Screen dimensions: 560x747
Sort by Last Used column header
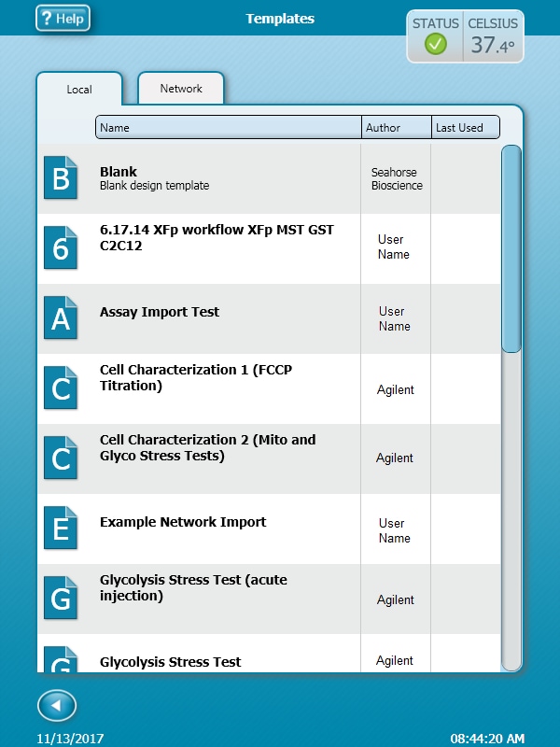click(x=465, y=128)
